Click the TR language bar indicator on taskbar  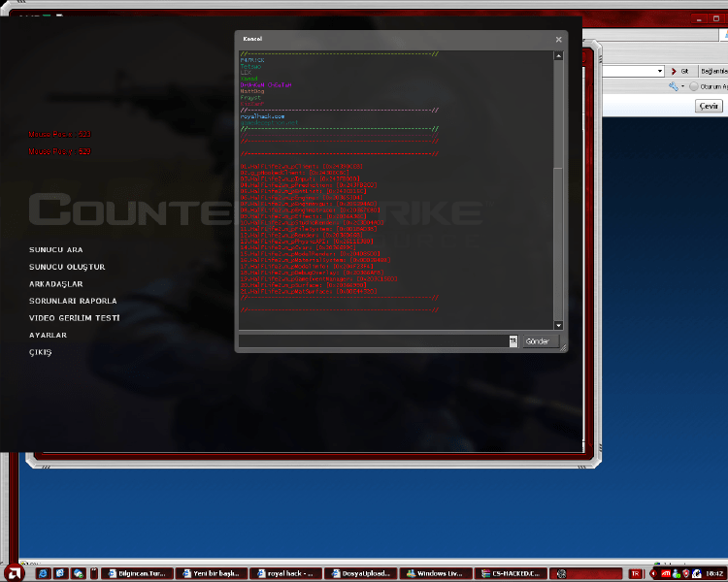[x=636, y=573]
